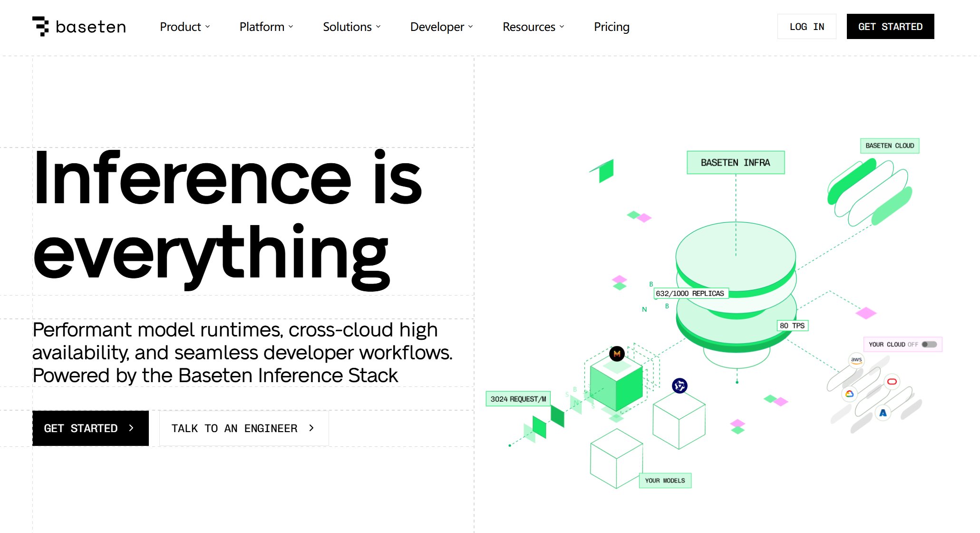
Task: Click the Google Cloud icon
Action: click(x=849, y=394)
